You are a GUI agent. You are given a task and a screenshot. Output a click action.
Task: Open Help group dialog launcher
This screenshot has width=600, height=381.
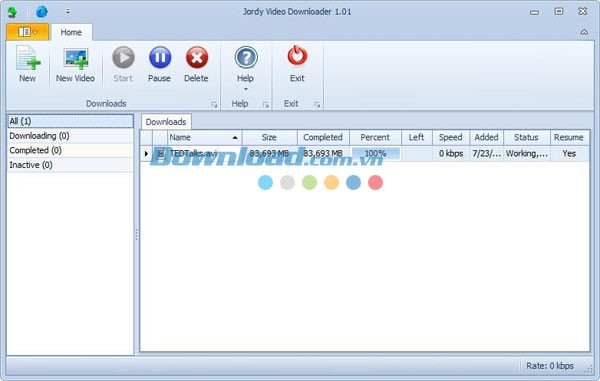[266, 104]
